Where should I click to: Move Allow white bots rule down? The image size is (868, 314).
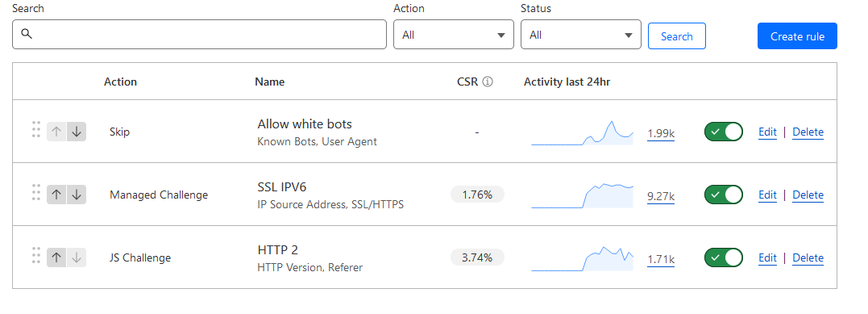(77, 132)
